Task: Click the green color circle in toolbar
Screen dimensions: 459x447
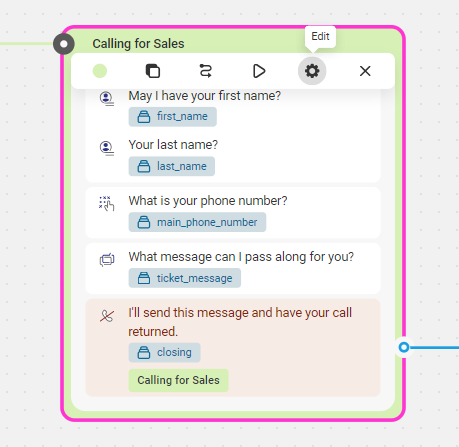Action: pyautogui.click(x=100, y=71)
